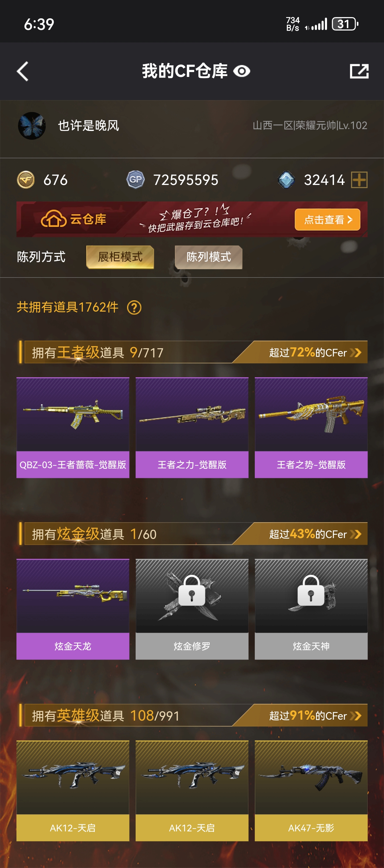The width and height of the screenshot is (384, 868).
Task: Tap the GP currency icon
Action: point(135,179)
